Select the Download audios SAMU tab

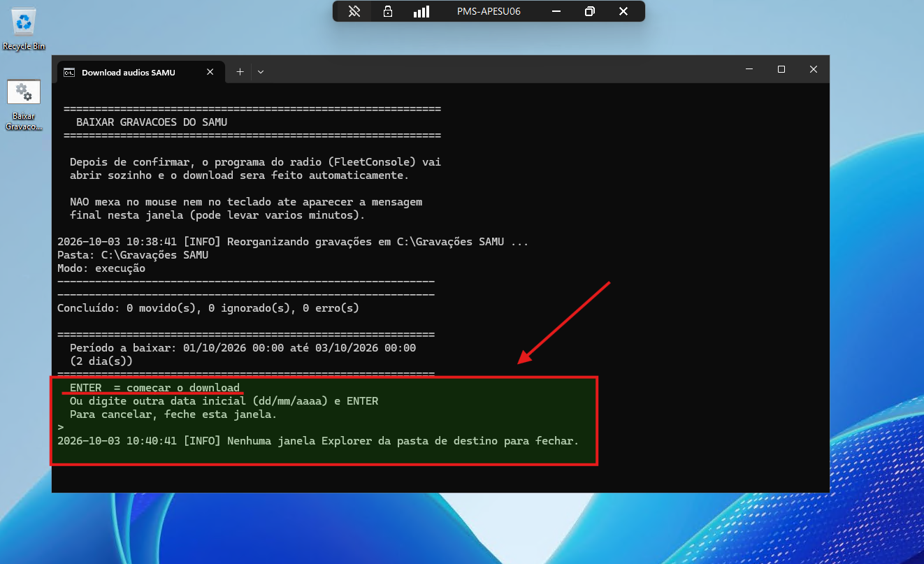140,72
